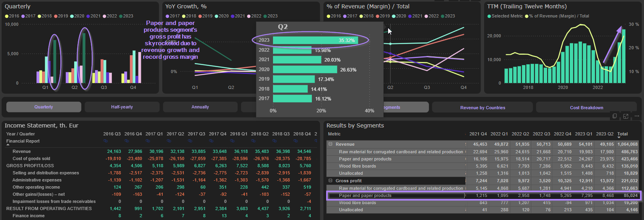Image resolution: width=644 pixels, height=220 pixels.
Task: Click the link icon under 2017 Q3 column
Action: (190, 141)
